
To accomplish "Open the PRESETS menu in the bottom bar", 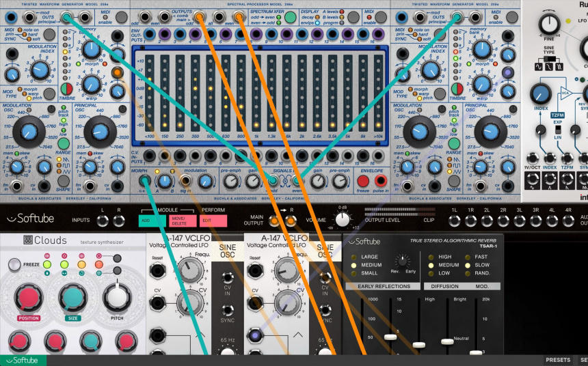I will (558, 360).
